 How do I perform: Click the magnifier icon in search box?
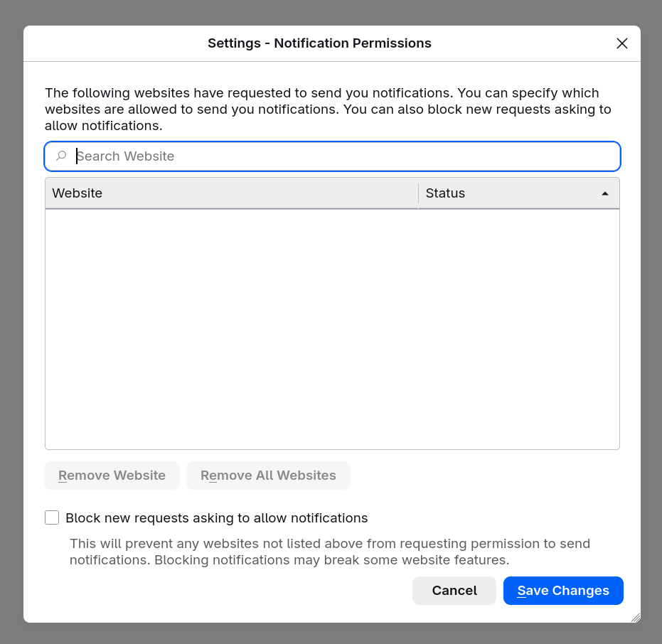point(61,156)
